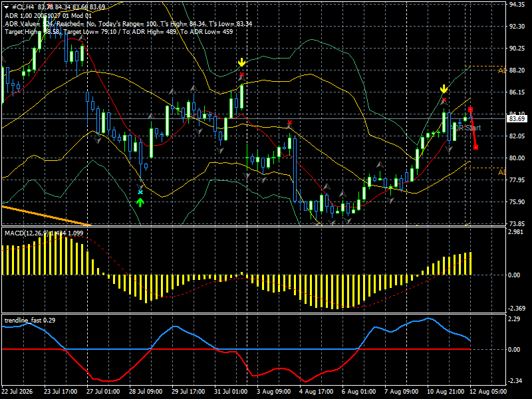Click the cyan x marker above the green arrow
Image resolution: width=532 pixels, height=399 pixels.
point(140,192)
